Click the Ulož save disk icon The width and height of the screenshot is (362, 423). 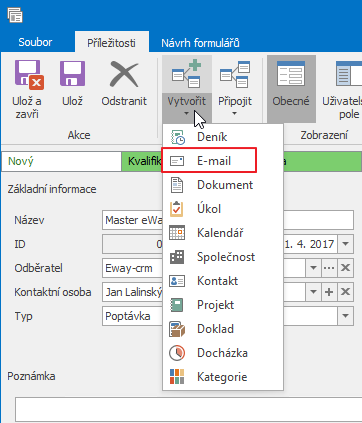click(x=72, y=74)
